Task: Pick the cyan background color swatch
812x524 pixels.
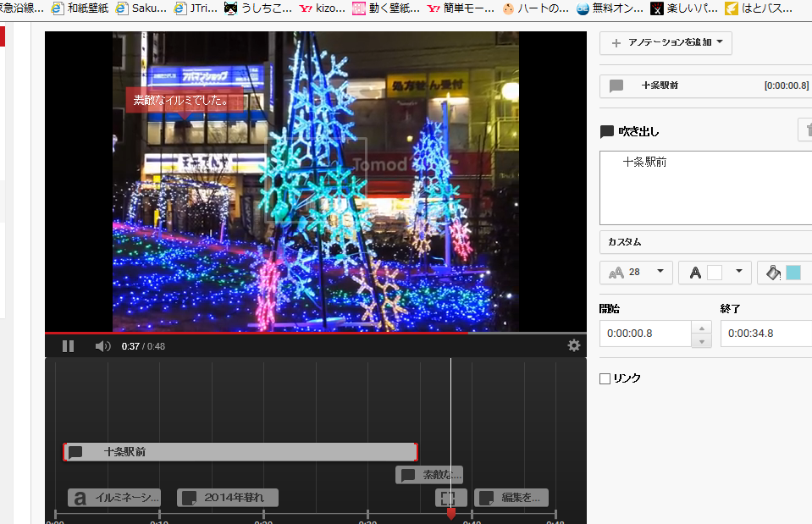Action: coord(793,273)
